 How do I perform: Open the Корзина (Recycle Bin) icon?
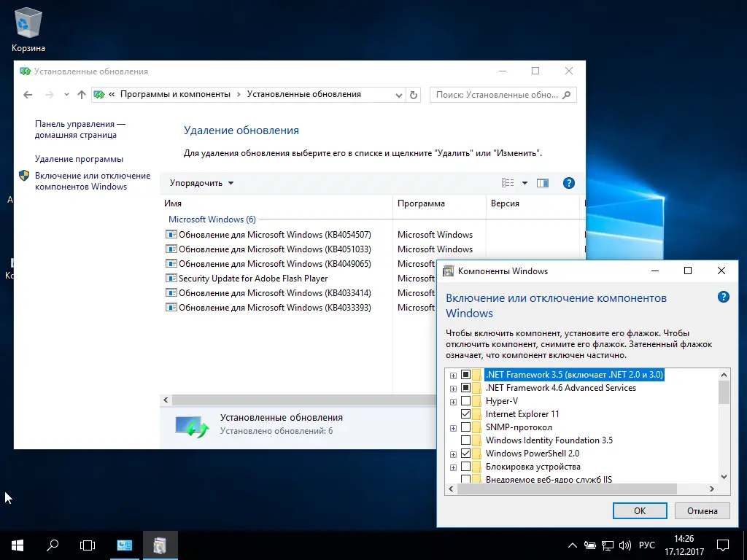click(x=27, y=22)
